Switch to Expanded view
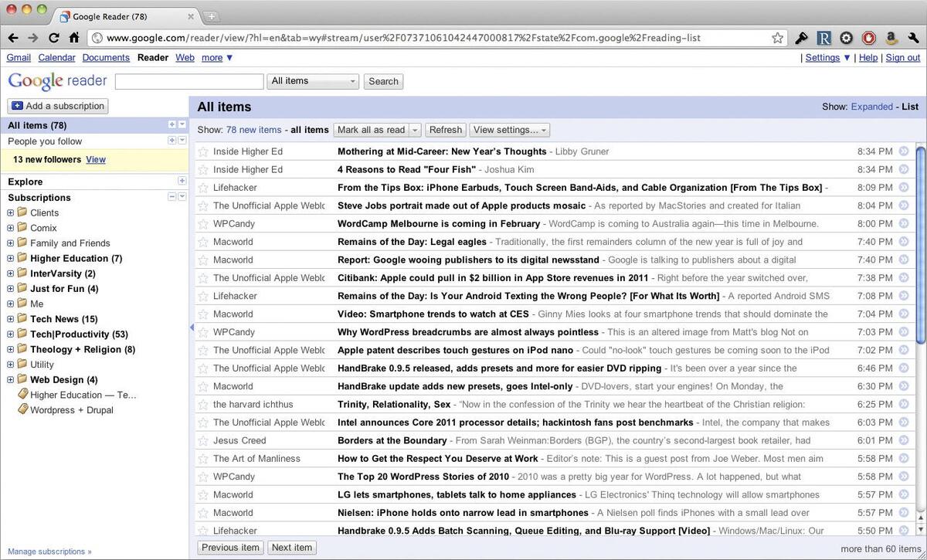The height and width of the screenshot is (560, 927). tap(871, 107)
